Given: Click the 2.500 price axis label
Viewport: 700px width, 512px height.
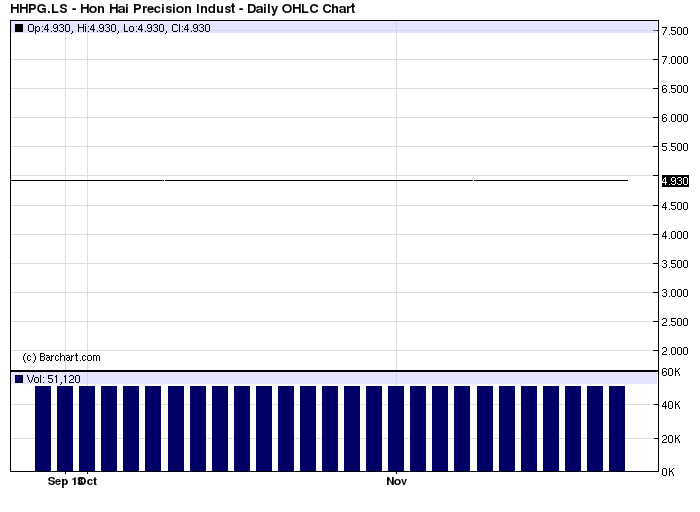Looking at the screenshot, I should click(x=675, y=322).
